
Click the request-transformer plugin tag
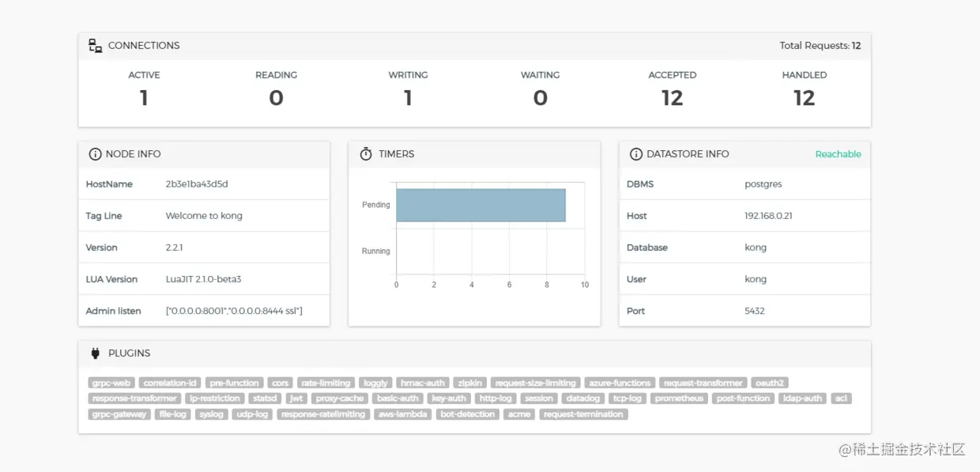703,383
